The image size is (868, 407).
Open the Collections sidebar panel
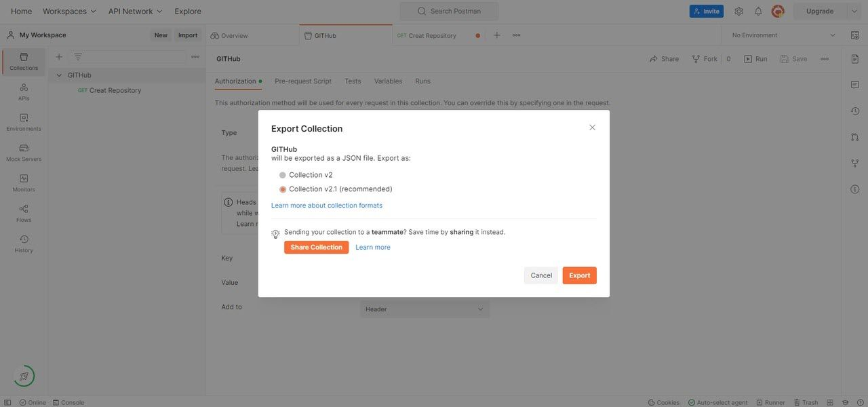(24, 62)
